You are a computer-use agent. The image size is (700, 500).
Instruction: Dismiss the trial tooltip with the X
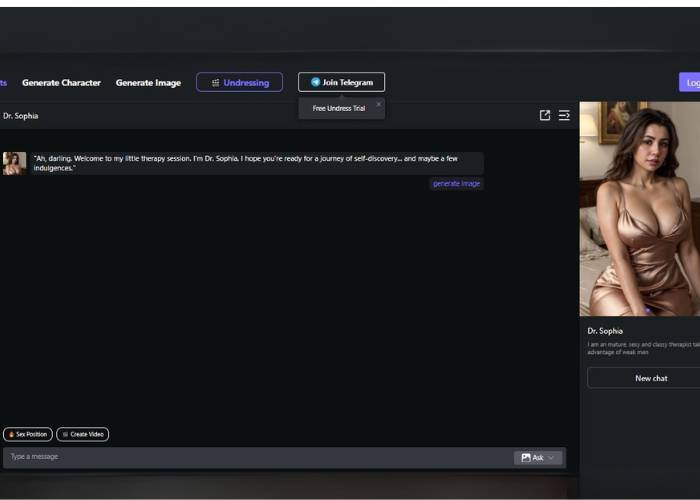tap(378, 104)
